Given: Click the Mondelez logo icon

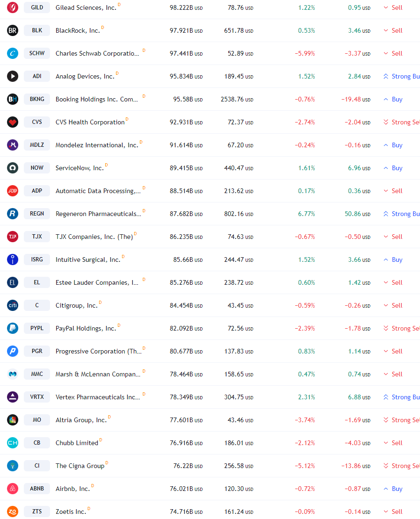Looking at the screenshot, I should click(x=13, y=145).
